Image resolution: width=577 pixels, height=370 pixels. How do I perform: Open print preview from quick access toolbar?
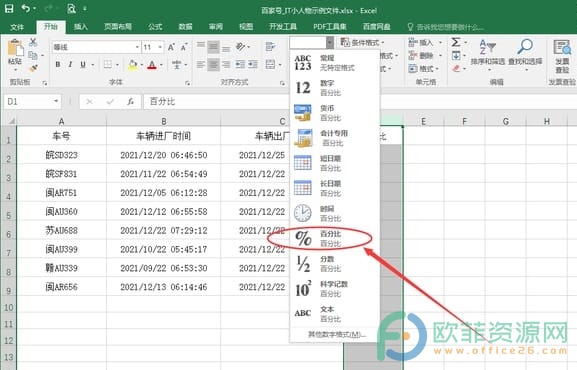pos(71,8)
